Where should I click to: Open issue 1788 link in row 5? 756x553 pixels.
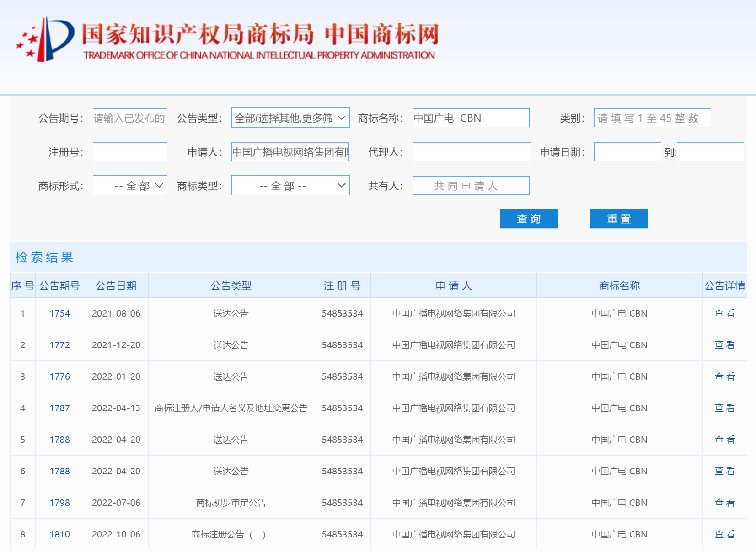click(x=59, y=440)
